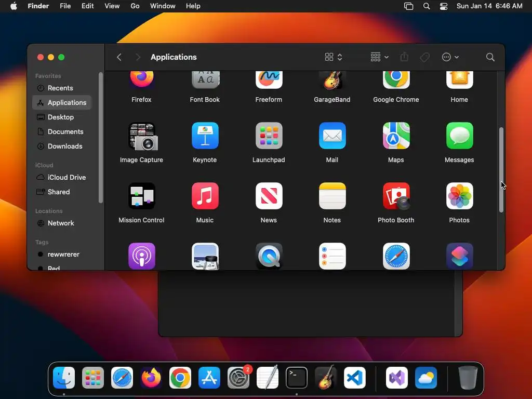Open Spotlight search in menu bar
Viewport: 532px width, 399px height.
tap(427, 6)
